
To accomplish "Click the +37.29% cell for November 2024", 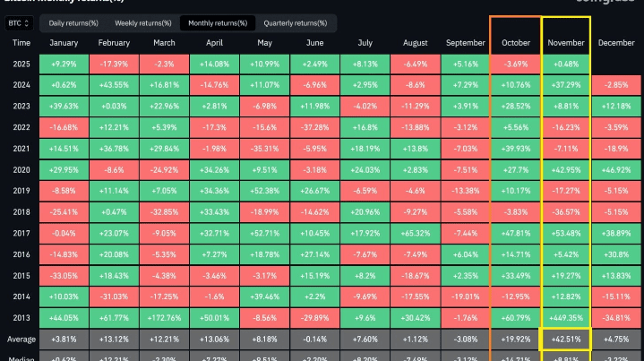I will tap(566, 85).
